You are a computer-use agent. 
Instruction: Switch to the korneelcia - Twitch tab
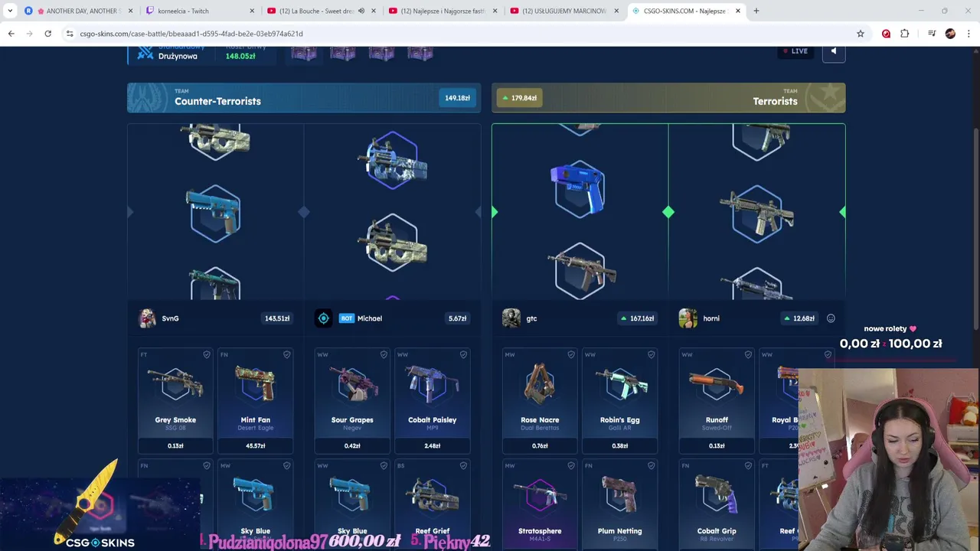(x=201, y=11)
